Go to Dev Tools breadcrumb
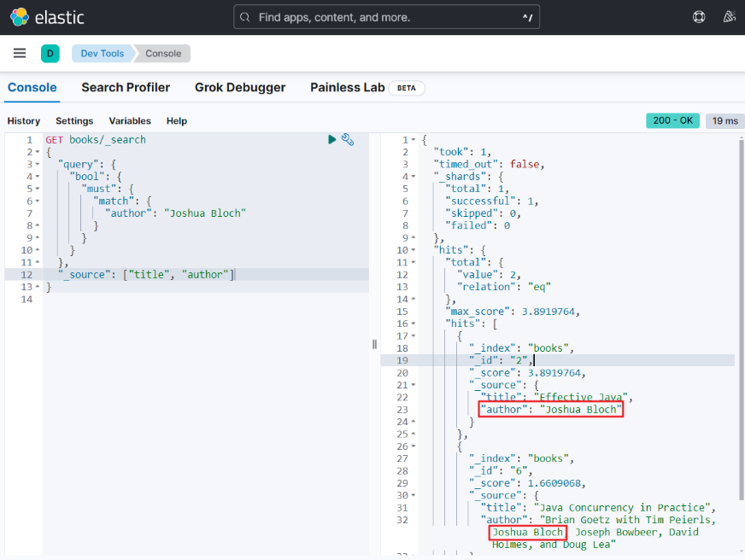This screenshot has height=560, width=745. click(103, 54)
